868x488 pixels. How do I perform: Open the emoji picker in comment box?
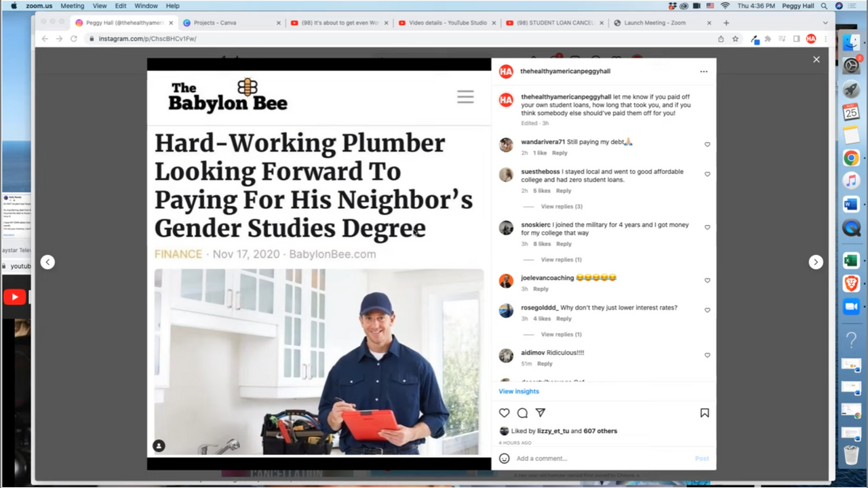(x=504, y=458)
